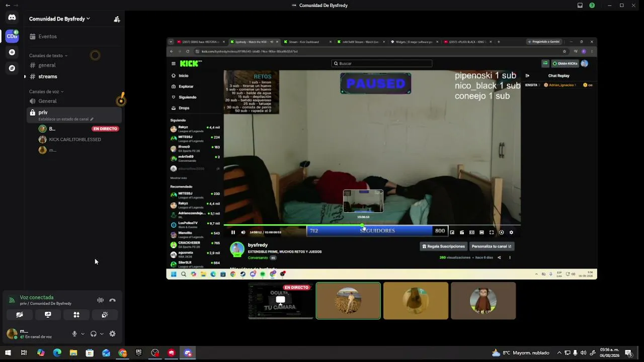Open Discord direct messages home icon
The width and height of the screenshot is (644, 362).
[x=12, y=18]
